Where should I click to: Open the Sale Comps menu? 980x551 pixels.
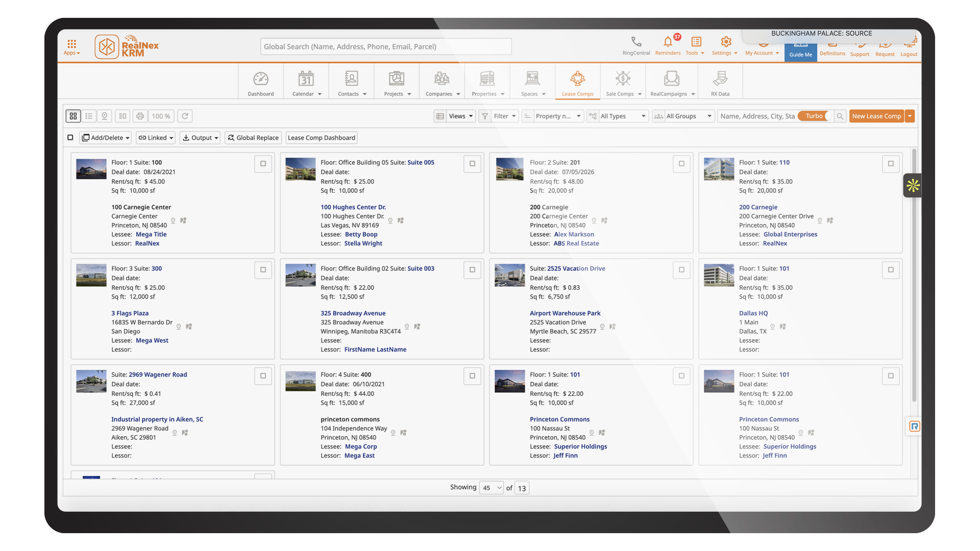(x=623, y=83)
